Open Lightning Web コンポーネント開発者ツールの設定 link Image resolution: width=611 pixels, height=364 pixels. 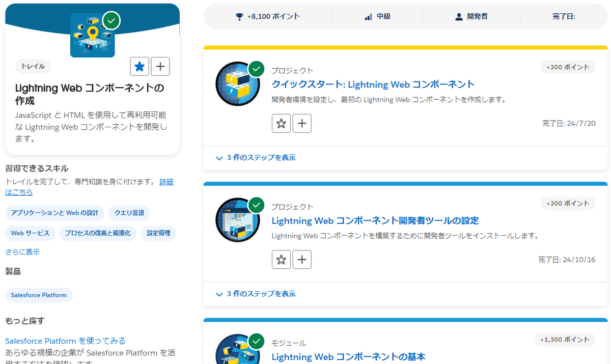(x=375, y=221)
